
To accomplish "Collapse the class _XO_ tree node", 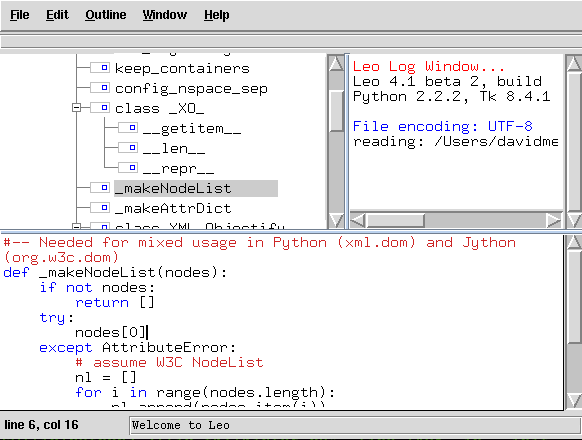I will pos(76,108).
